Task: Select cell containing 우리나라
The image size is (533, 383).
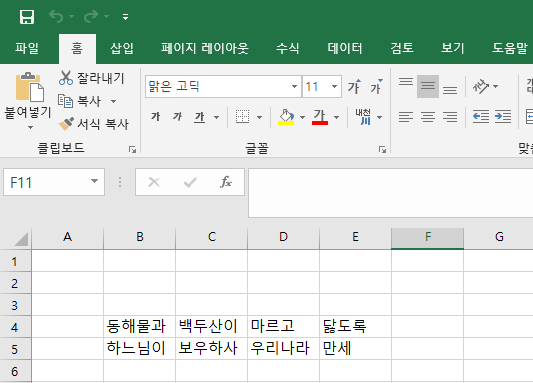Action: point(283,349)
